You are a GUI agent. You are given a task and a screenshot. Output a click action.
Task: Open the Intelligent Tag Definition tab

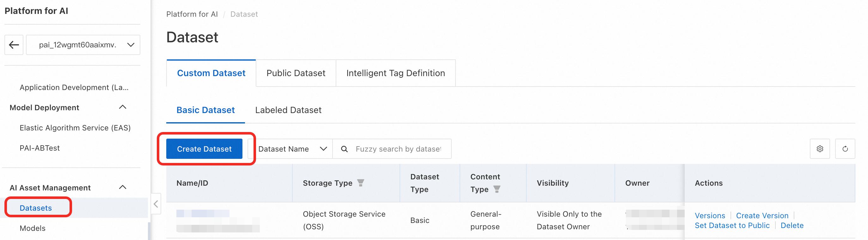(395, 73)
